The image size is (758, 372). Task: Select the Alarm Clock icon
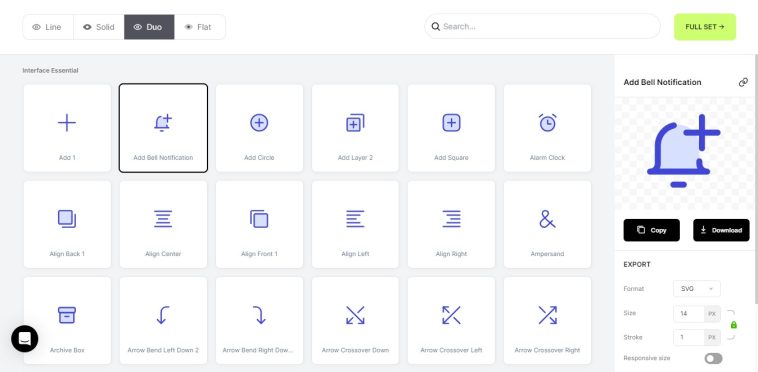[x=547, y=128]
